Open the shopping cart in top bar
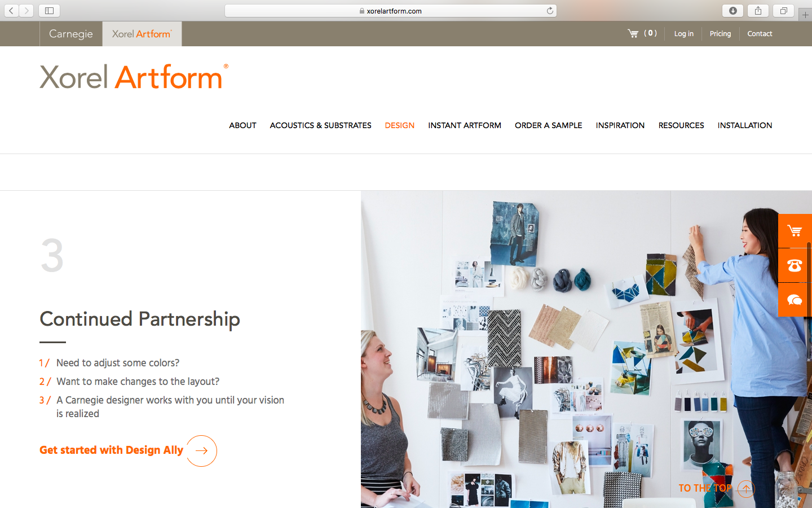This screenshot has height=508, width=812. click(x=642, y=33)
